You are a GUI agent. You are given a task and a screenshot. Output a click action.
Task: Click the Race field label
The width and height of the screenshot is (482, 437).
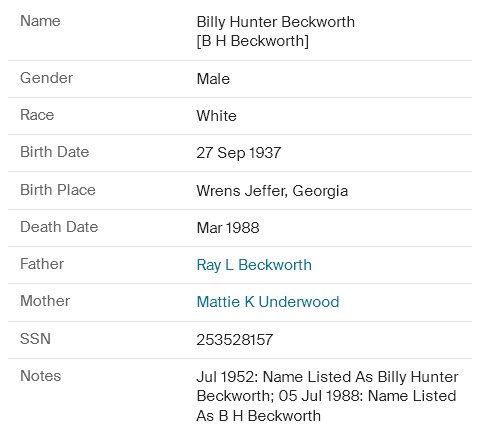[x=37, y=115]
